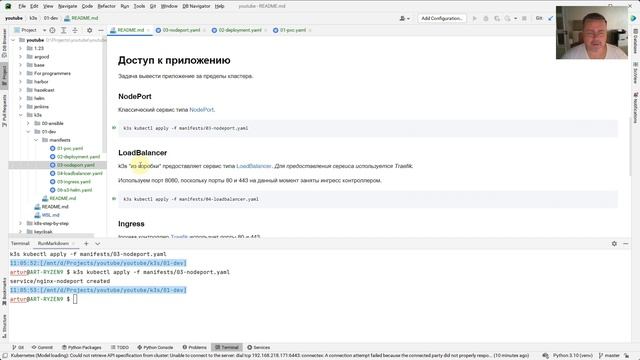
Task: Open the DB Navigator menu
Action: (196, 6)
